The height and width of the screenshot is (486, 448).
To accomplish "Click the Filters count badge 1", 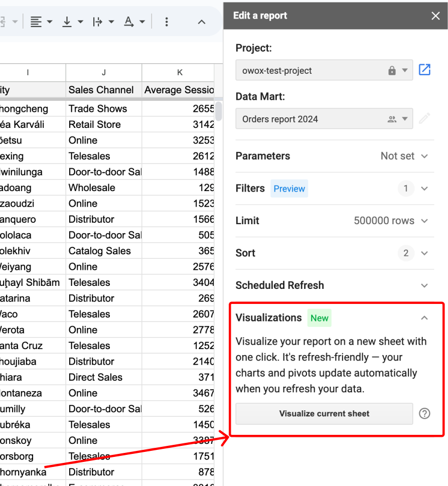I will [x=406, y=189].
